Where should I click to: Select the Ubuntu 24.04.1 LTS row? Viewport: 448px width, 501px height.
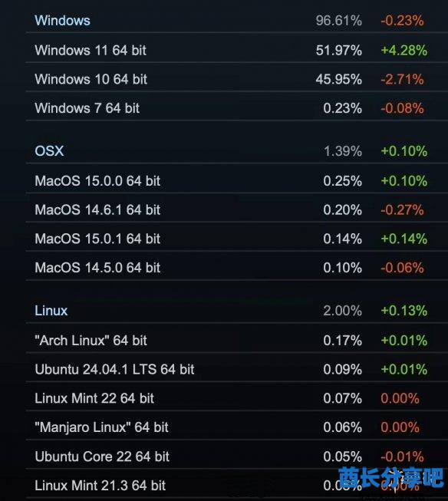pos(237,369)
